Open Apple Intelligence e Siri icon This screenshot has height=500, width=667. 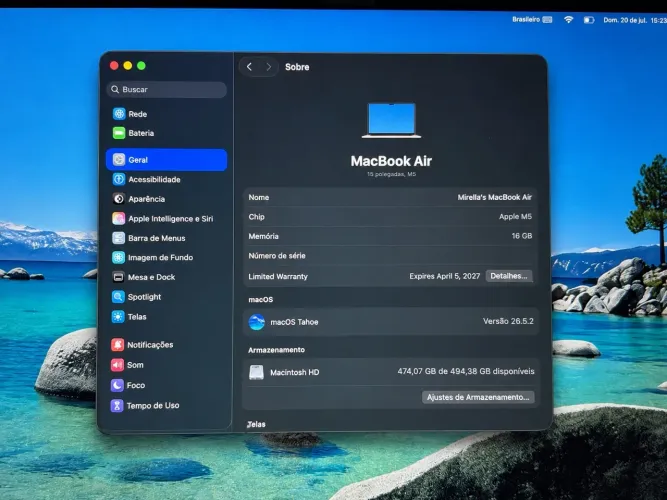click(x=119, y=218)
